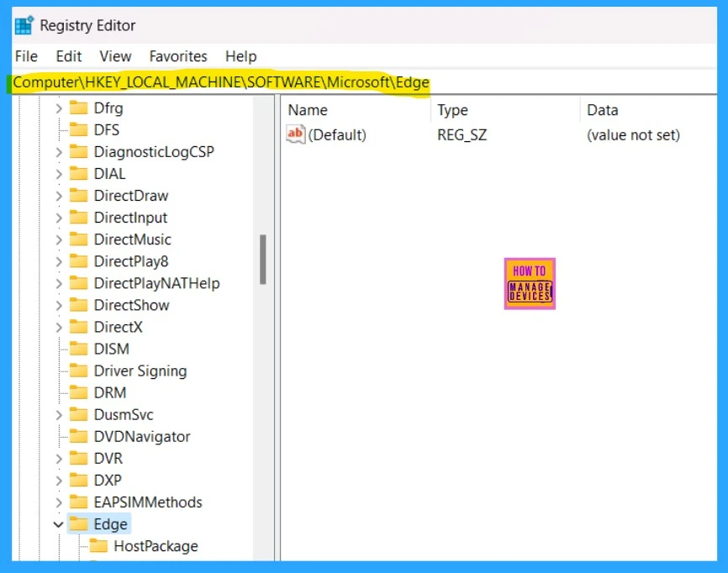
Task: Select the DFS key label
Action: (106, 130)
